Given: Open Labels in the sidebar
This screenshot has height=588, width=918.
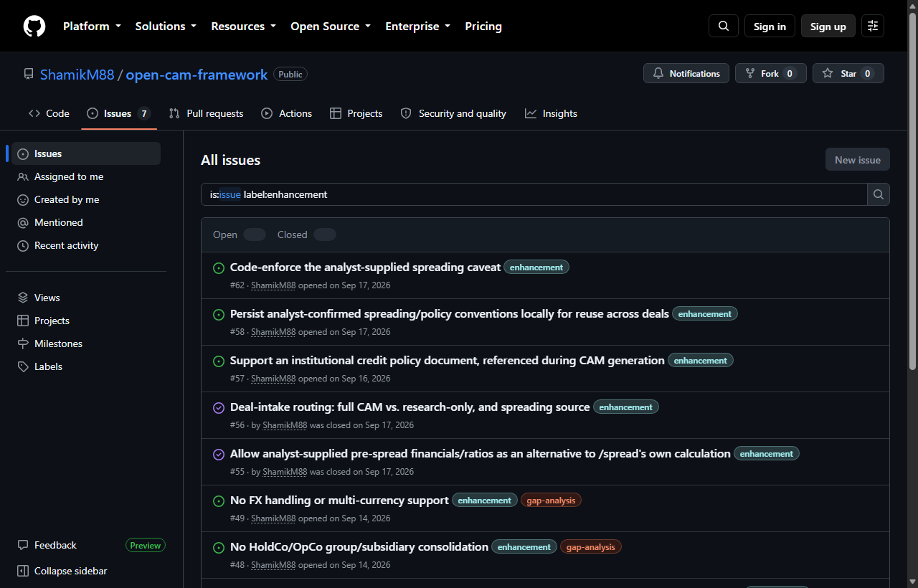Looking at the screenshot, I should (86, 366).
